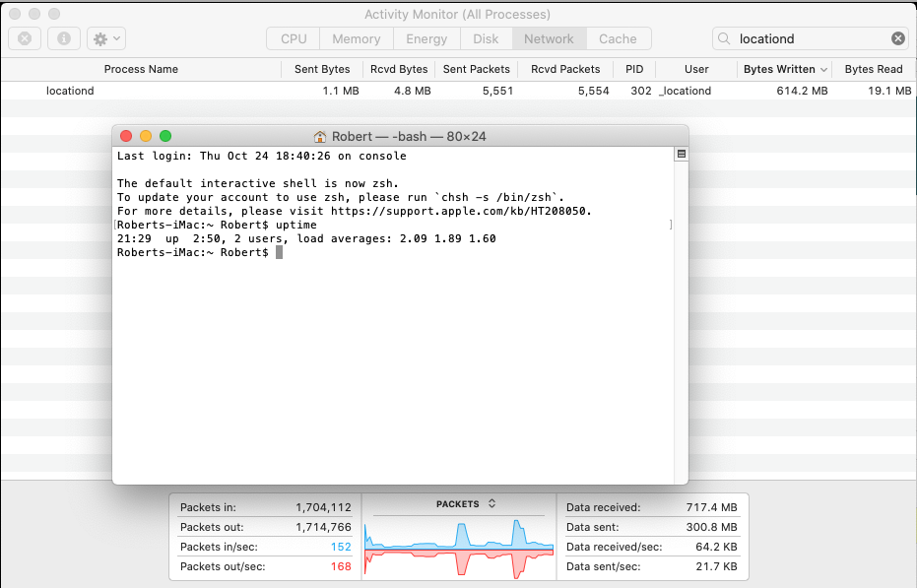This screenshot has width=917, height=588.
Task: Click the Last login line in Terminal
Action: pos(261,156)
